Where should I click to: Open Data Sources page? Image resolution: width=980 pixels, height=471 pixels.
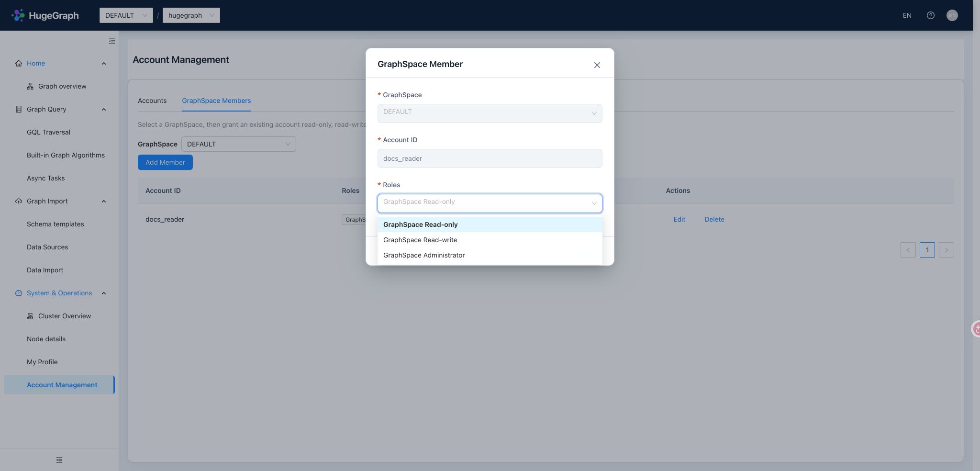(47, 247)
